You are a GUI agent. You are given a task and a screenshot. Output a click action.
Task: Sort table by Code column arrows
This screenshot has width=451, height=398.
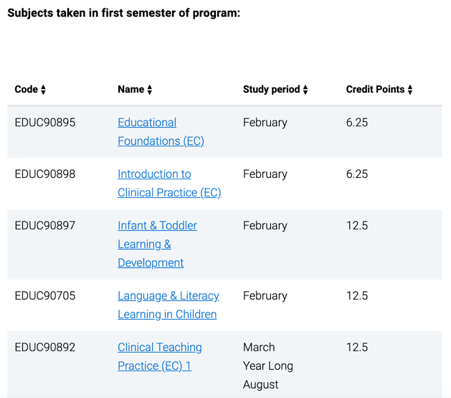pos(43,90)
